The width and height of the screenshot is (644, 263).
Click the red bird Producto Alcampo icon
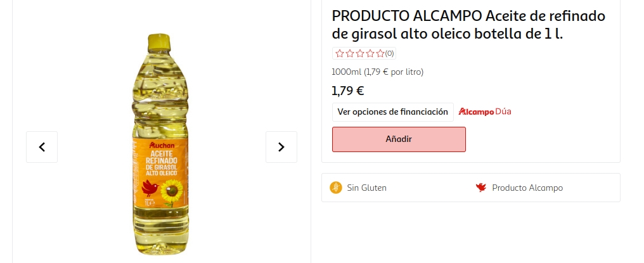[x=480, y=188]
